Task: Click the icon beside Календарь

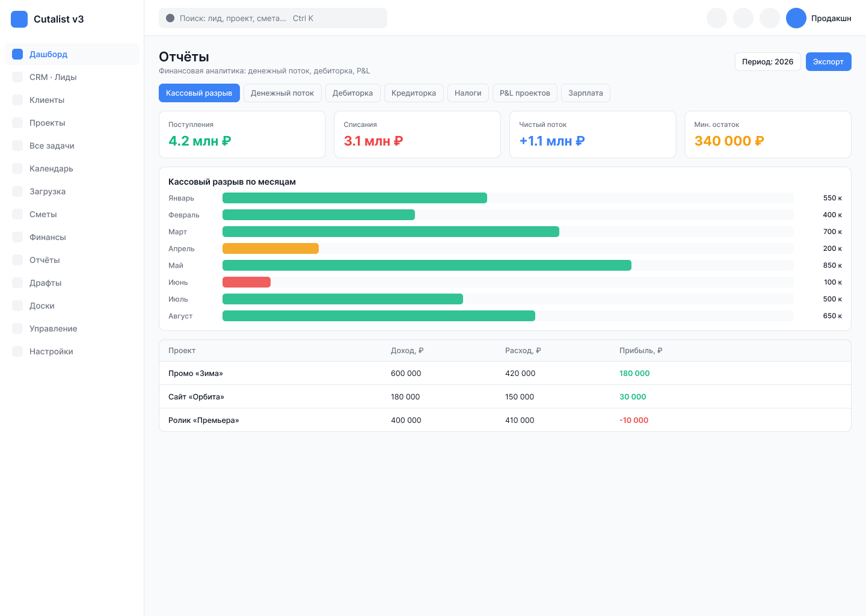Action: [x=17, y=168]
